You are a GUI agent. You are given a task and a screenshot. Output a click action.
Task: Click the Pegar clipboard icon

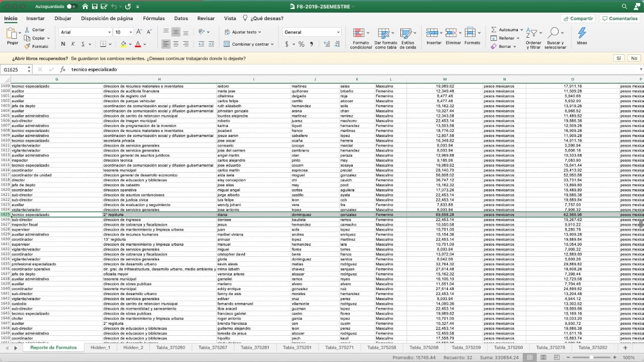pos(12,34)
